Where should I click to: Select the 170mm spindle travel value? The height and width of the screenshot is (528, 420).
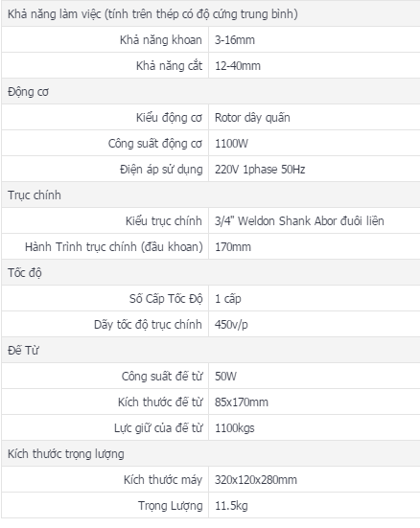(233, 247)
